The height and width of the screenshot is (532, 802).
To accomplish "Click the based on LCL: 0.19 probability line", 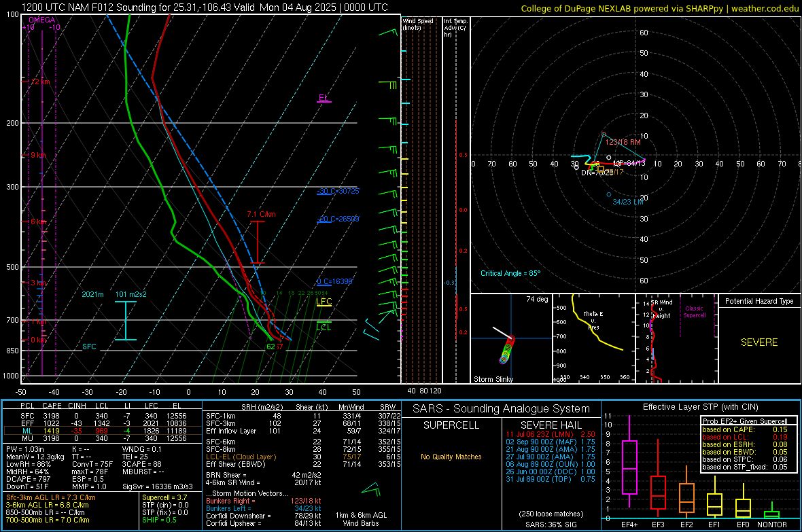I will click(x=745, y=437).
